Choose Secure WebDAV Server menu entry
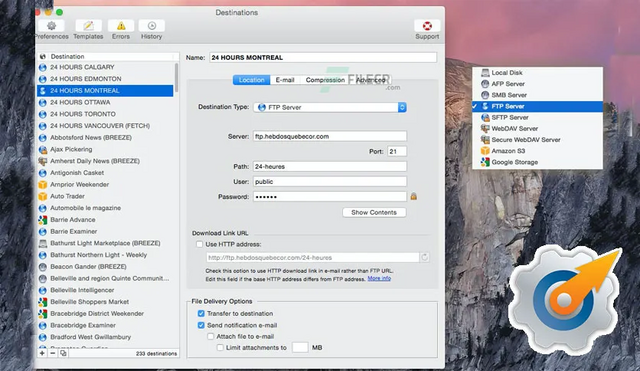640x371 pixels. (537, 140)
